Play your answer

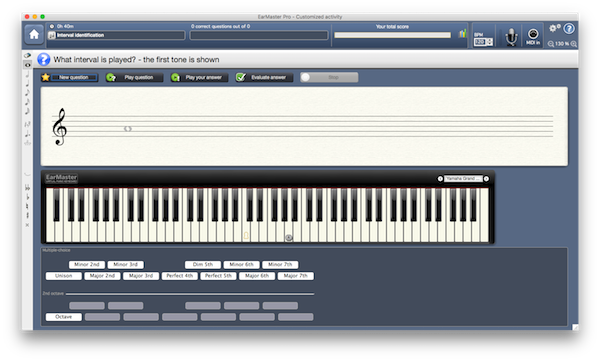point(199,77)
